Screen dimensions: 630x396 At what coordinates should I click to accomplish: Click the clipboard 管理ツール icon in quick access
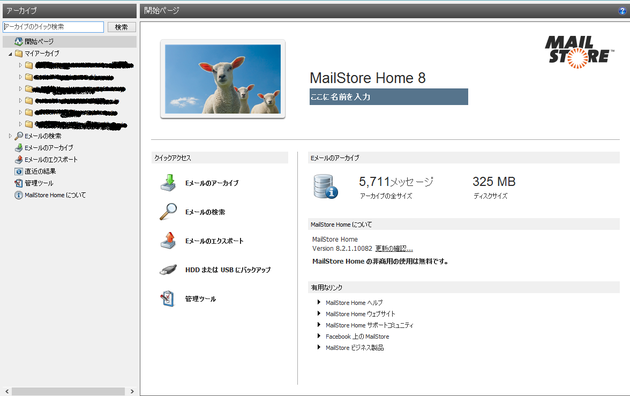pyautogui.click(x=168, y=298)
